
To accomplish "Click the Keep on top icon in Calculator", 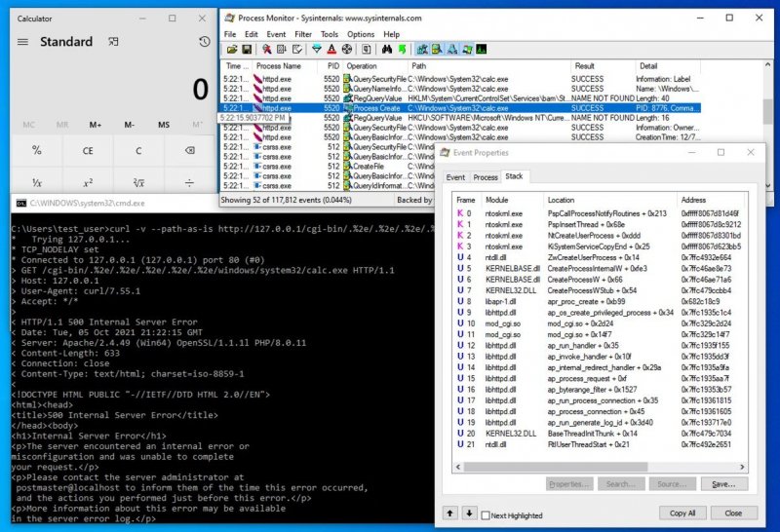I will 115,42.
